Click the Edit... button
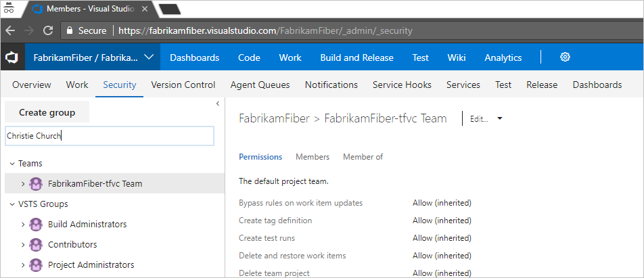The image size is (644, 278). [479, 118]
